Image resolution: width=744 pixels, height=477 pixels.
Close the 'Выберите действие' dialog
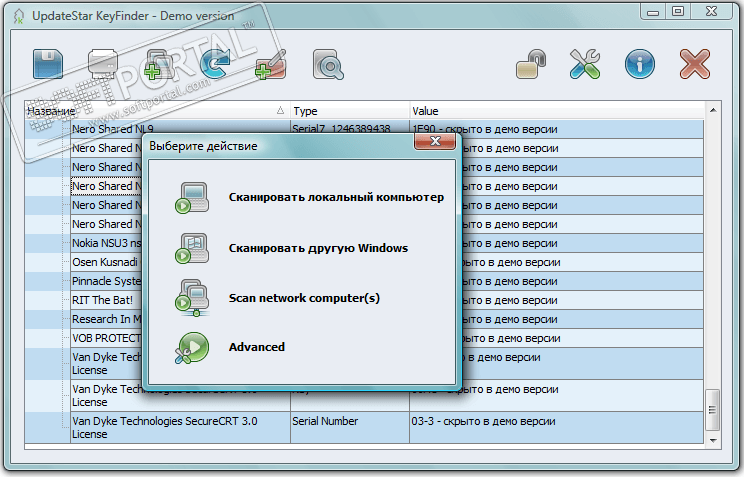pos(435,141)
